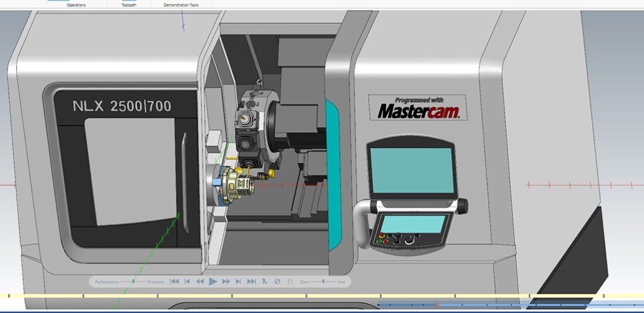This screenshot has height=313, width=644.
Task: Click the Mastercam logo plate on the machine
Action: pyautogui.click(x=418, y=107)
